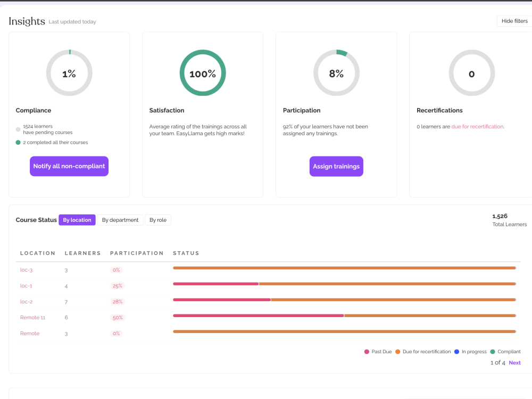Click the LEARNERS column header
Viewport: 532px width, 399px height.
click(x=83, y=253)
